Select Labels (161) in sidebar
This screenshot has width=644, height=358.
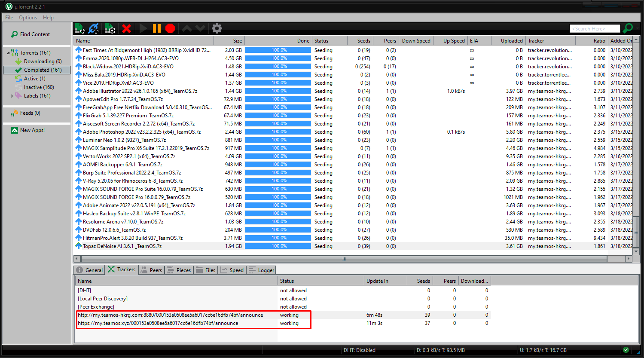[37, 96]
